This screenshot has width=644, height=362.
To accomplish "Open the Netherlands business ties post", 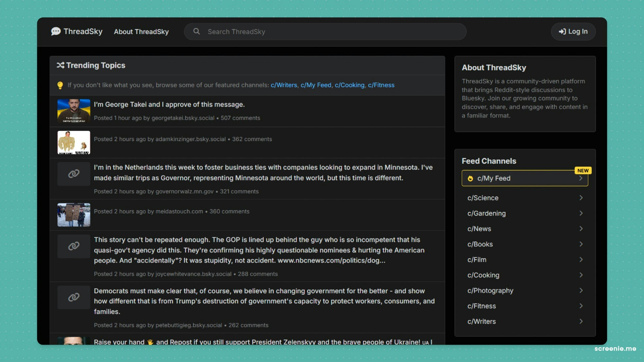I will [263, 173].
